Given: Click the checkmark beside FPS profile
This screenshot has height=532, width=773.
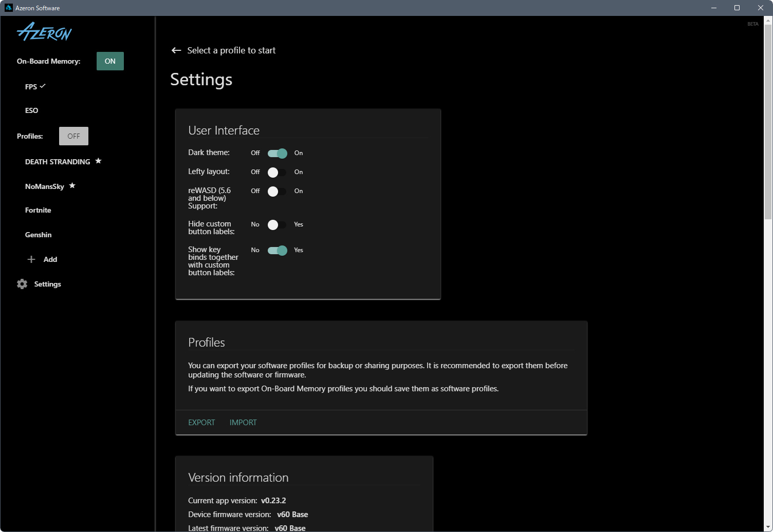Looking at the screenshot, I should click(43, 86).
